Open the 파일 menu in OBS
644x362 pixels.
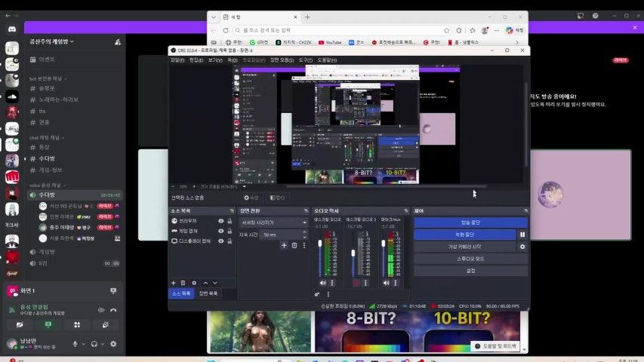[177, 60]
